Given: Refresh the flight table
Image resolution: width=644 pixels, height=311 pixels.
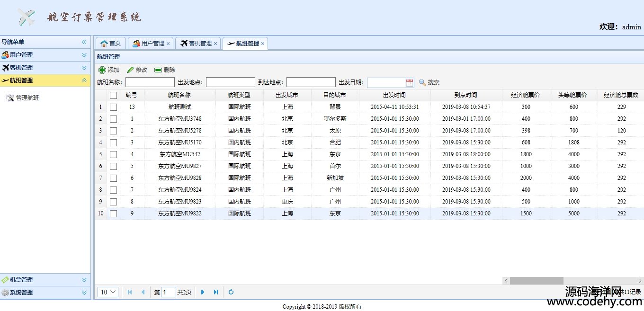Looking at the screenshot, I should pyautogui.click(x=231, y=292).
